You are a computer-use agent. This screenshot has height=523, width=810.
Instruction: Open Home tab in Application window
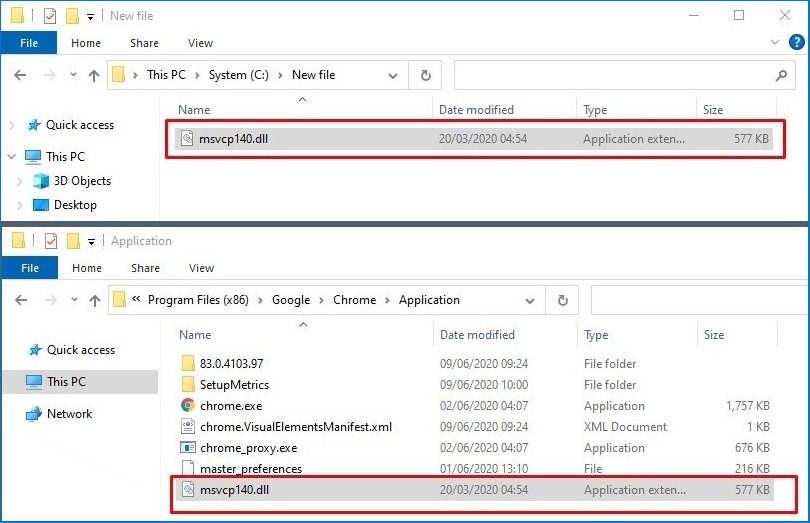[87, 268]
